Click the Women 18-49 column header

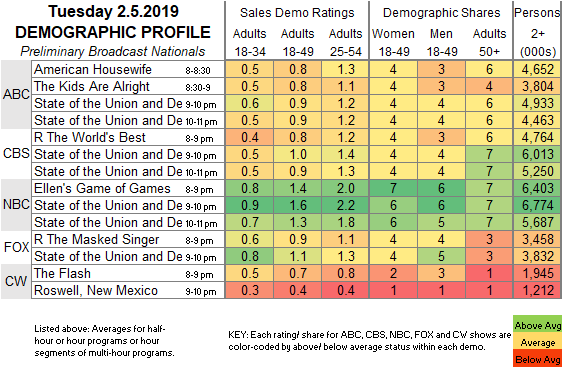click(x=394, y=43)
